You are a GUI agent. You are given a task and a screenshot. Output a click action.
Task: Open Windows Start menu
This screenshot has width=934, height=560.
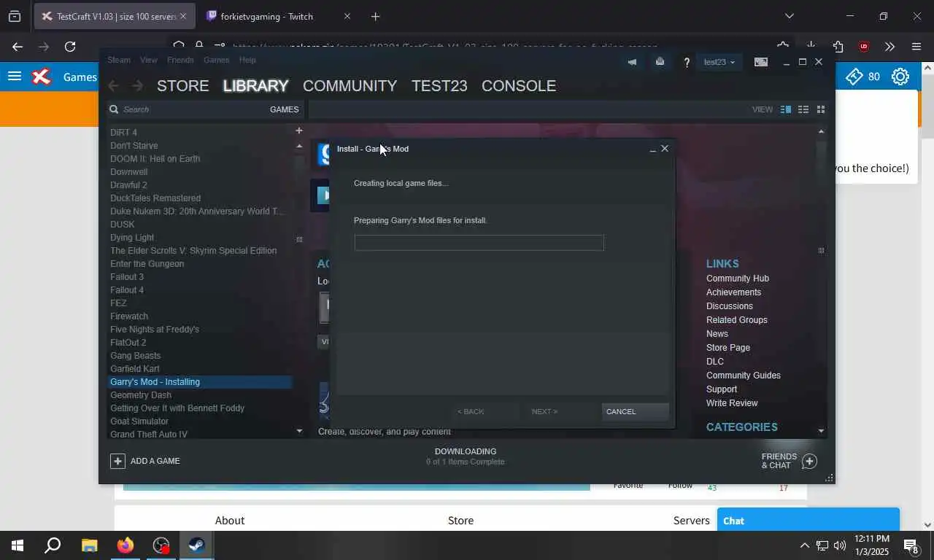pos(17,545)
